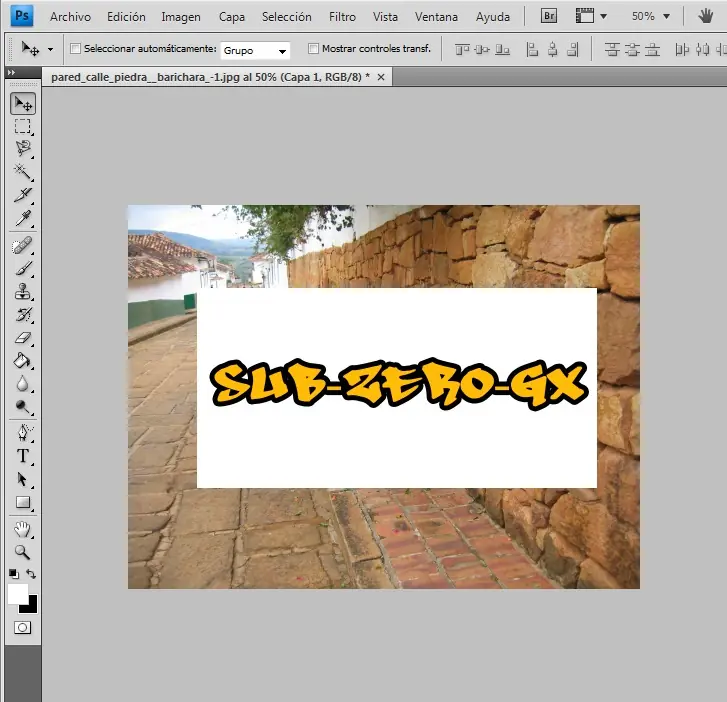This screenshot has height=702, width=727.
Task: Close the pared_calle_piedra document tab
Action: pyautogui.click(x=381, y=77)
